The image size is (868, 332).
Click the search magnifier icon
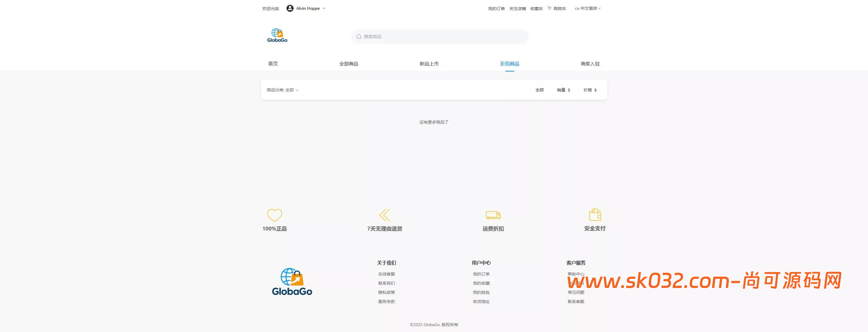[358, 36]
